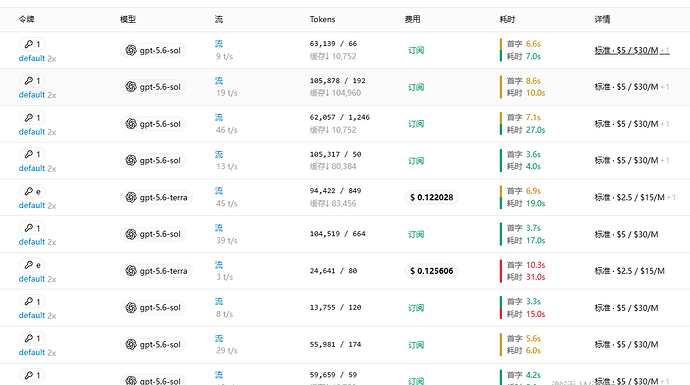The width and height of the screenshot is (690, 385).
Task: Click the OpenAI logo in the 62,057 tokens row
Action: 131,124
